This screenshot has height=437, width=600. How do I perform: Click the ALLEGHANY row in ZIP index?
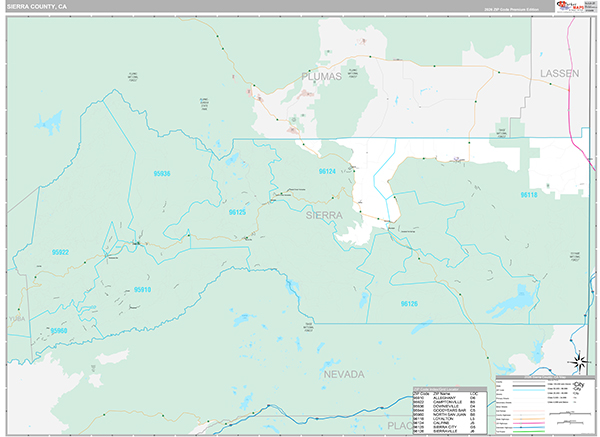point(445,398)
